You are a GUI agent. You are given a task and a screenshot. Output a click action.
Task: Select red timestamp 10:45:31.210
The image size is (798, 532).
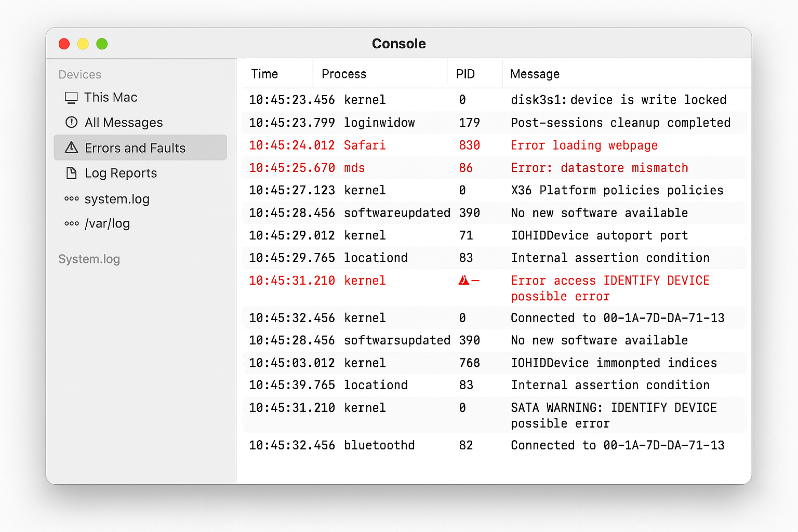(292, 281)
